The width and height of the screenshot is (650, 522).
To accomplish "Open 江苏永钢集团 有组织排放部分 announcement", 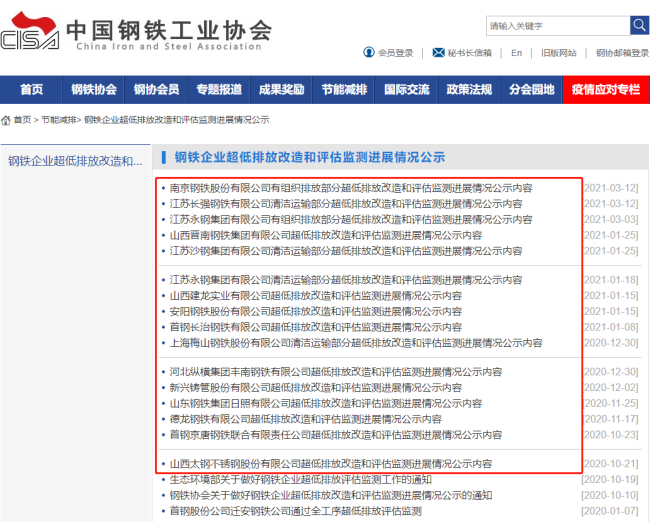I will click(351, 220).
